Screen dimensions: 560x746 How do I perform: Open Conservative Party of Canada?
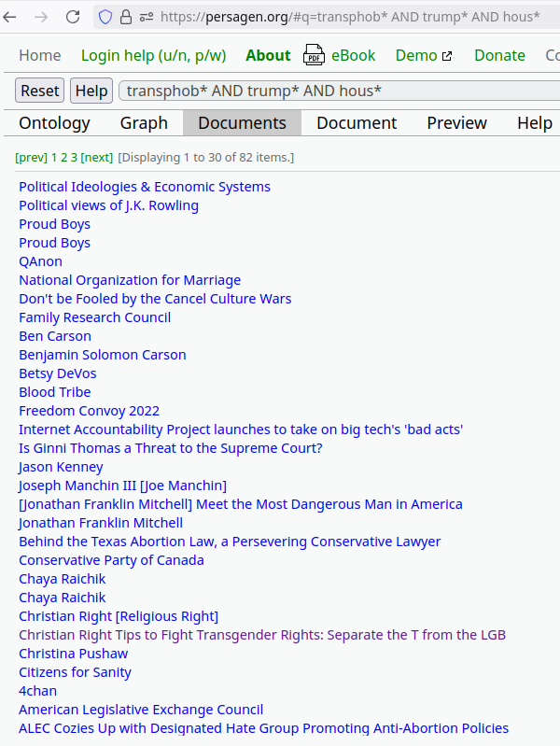pos(111,560)
